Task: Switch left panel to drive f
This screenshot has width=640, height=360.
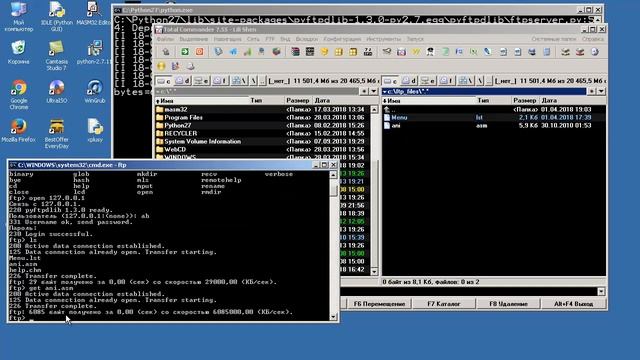Action: (220, 81)
